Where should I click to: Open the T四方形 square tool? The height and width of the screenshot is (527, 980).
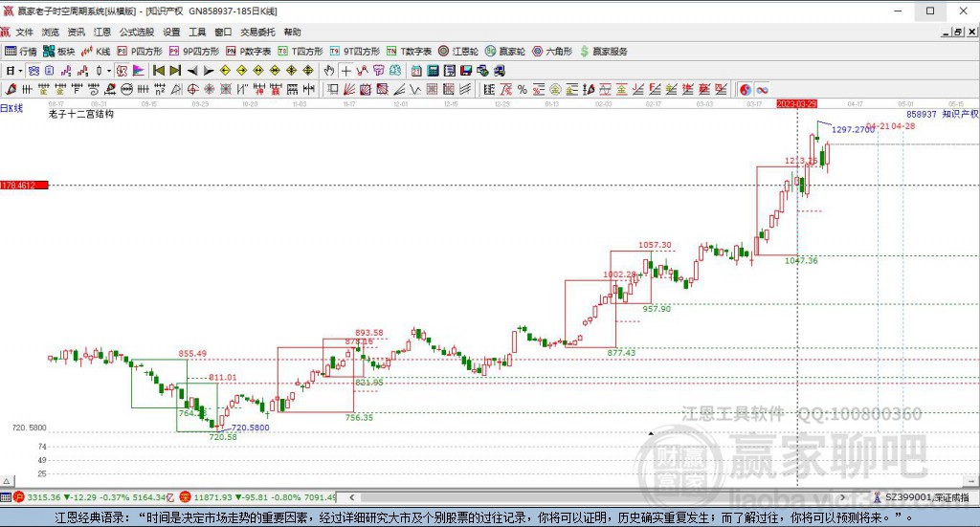click(x=300, y=52)
